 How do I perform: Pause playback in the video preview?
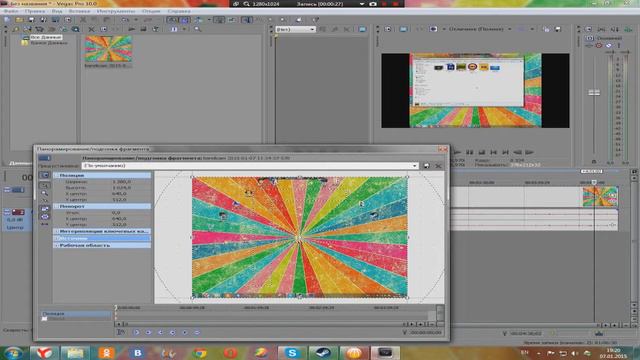470,152
